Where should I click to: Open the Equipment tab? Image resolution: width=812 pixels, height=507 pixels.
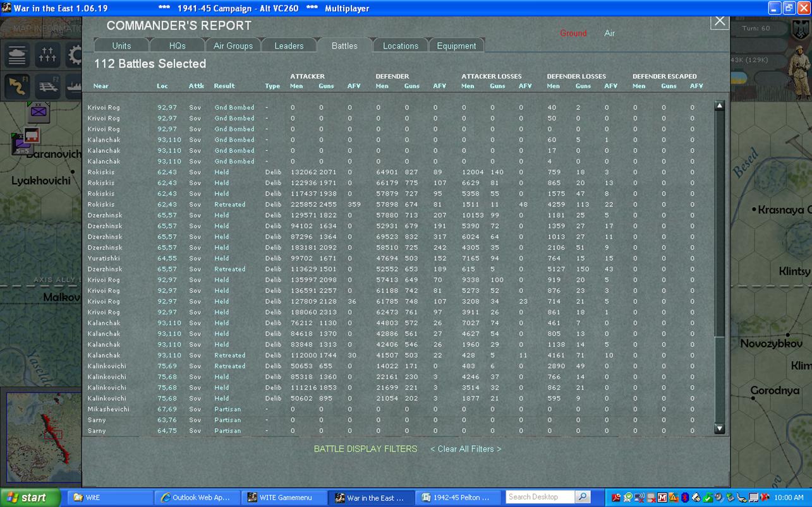coord(456,45)
